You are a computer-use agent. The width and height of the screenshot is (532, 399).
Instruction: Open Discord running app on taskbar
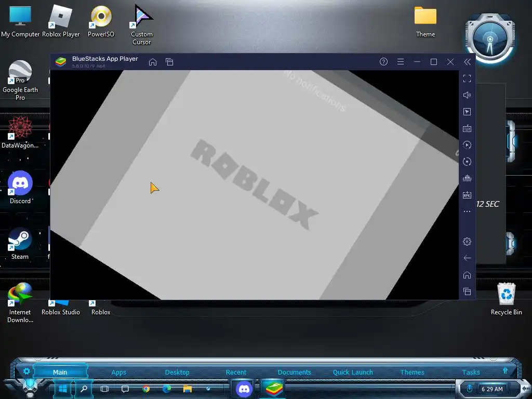244,389
